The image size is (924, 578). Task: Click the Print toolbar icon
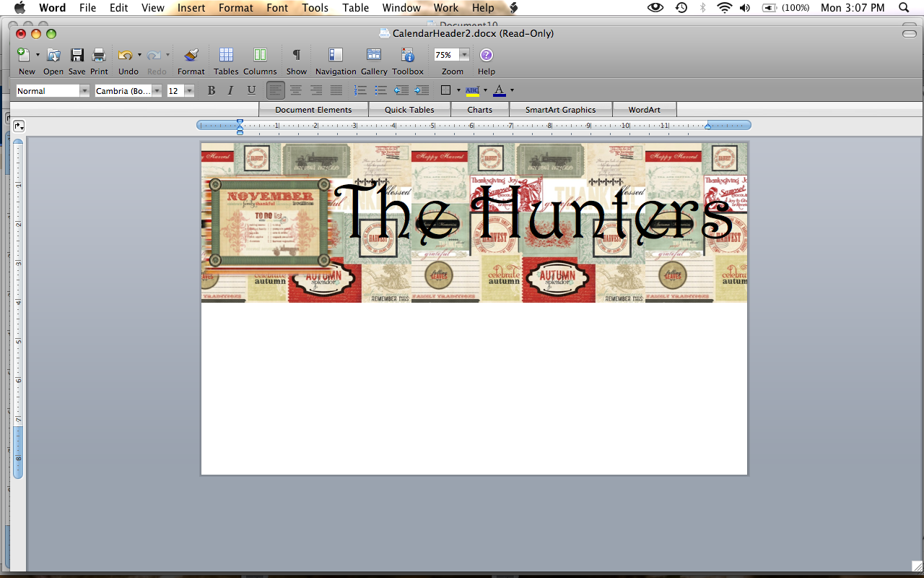coord(99,55)
